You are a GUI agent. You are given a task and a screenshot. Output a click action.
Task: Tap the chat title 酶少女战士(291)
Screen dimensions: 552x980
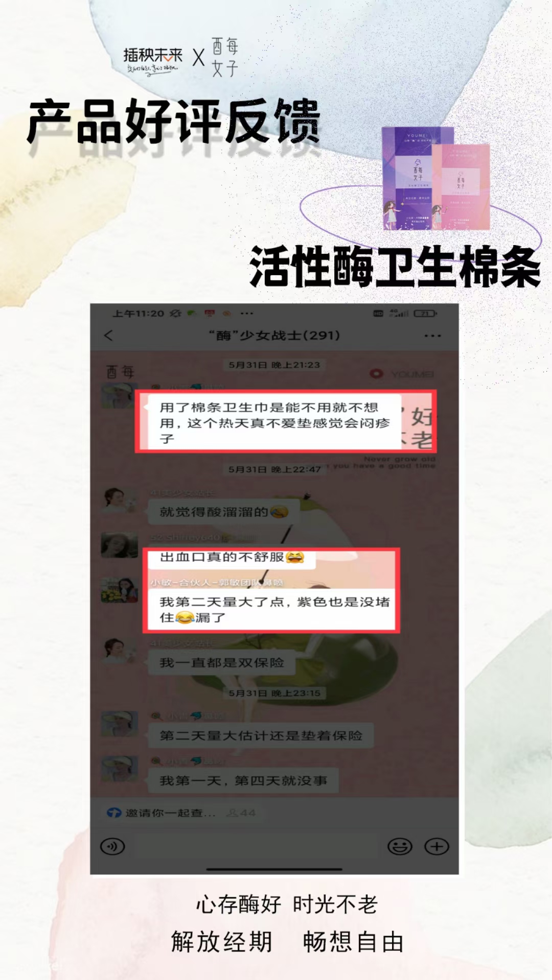tap(274, 336)
